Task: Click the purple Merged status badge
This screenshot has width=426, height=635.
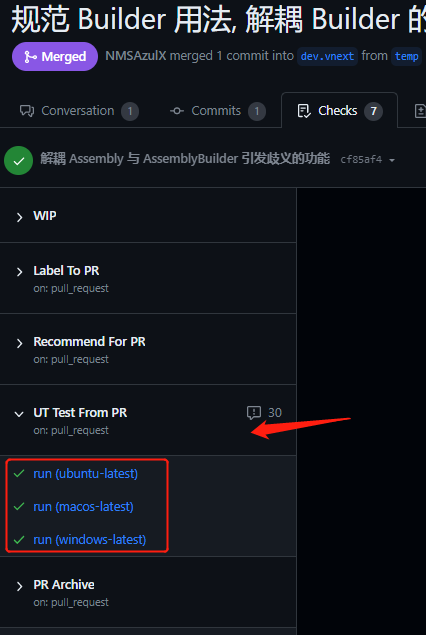Action: tap(55, 56)
